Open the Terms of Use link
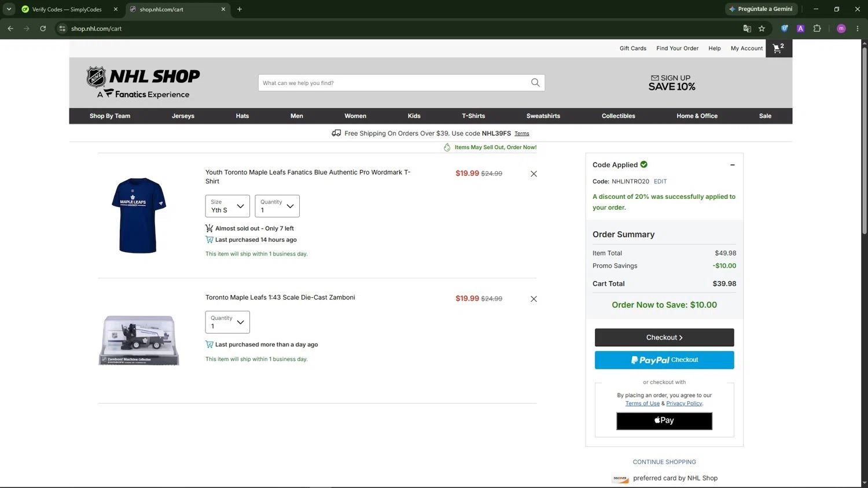868x488 pixels. (642, 404)
